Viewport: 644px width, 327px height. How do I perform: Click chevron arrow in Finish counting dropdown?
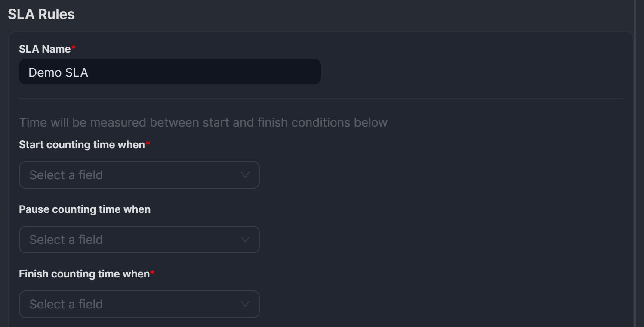[245, 304]
